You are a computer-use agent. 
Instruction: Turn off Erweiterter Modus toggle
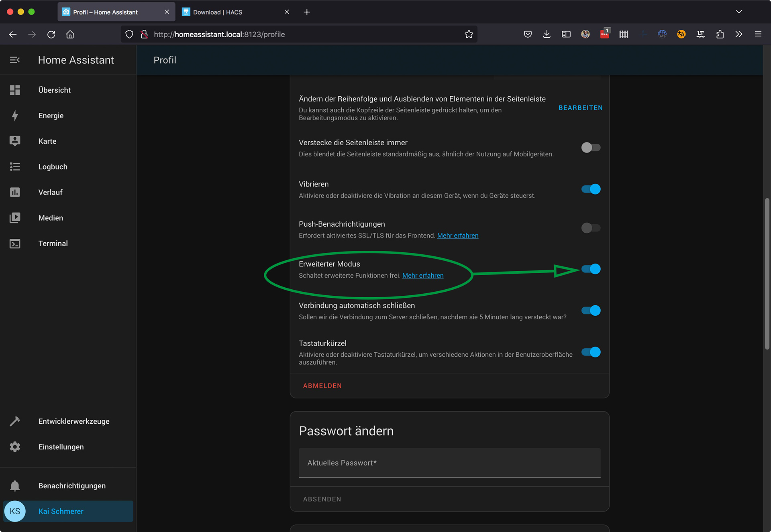(x=591, y=269)
